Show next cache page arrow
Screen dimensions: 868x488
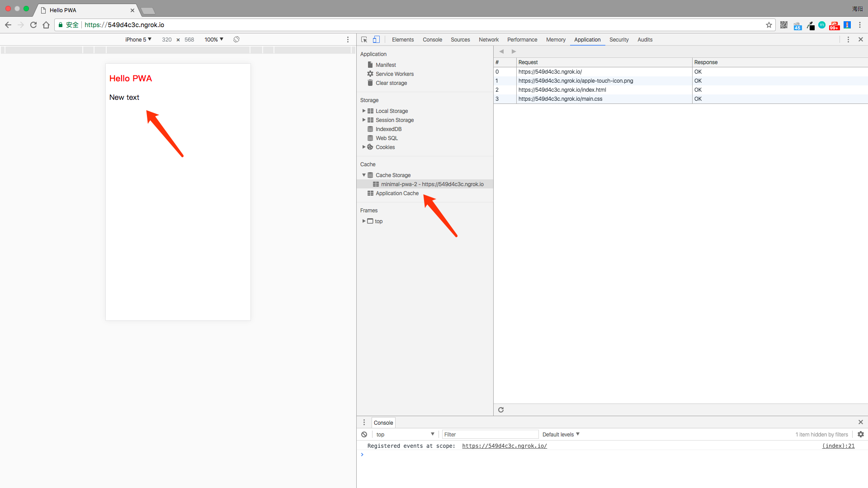[514, 52]
